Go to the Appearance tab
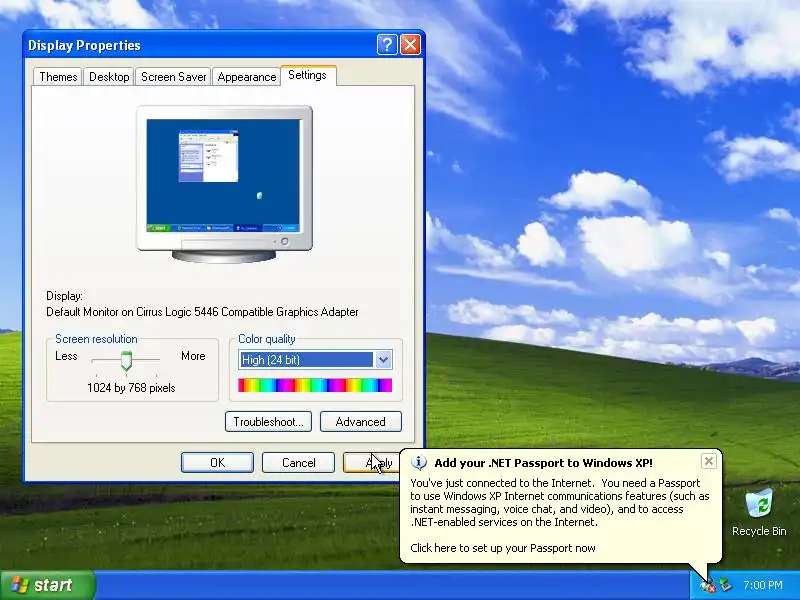The width and height of the screenshot is (800, 600). click(x=246, y=77)
